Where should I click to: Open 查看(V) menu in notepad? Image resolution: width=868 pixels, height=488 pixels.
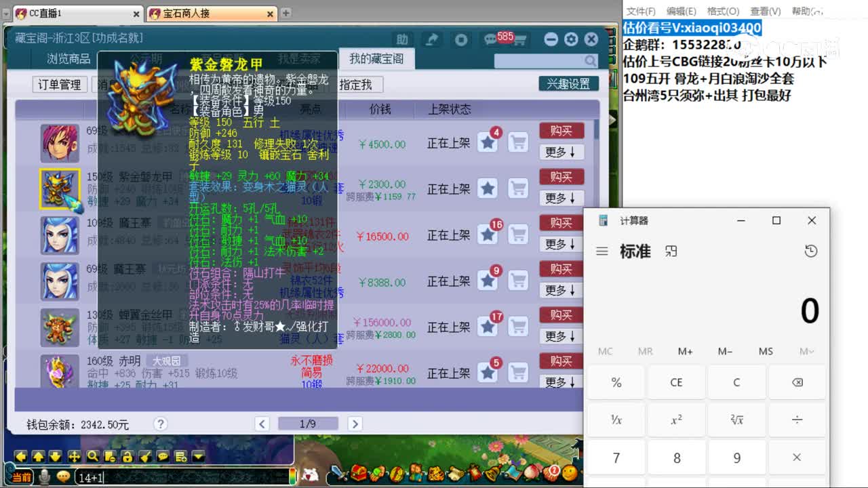(x=766, y=11)
